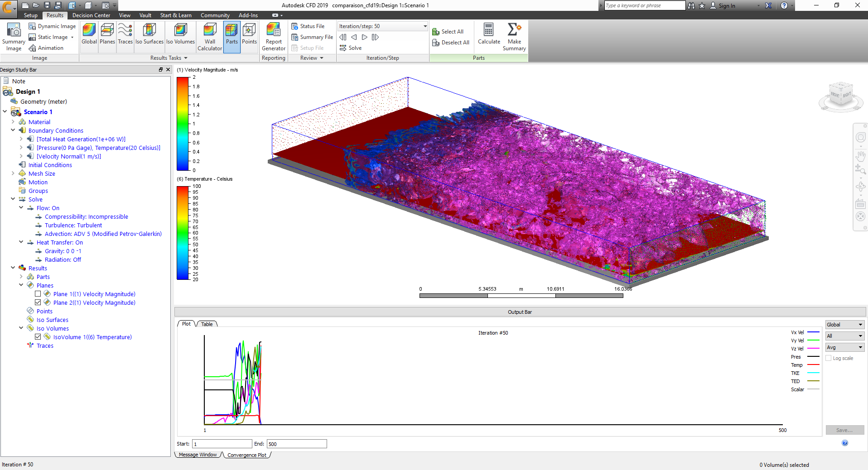Switch to the Setup ribbon tab
The image size is (868, 470).
30,15
